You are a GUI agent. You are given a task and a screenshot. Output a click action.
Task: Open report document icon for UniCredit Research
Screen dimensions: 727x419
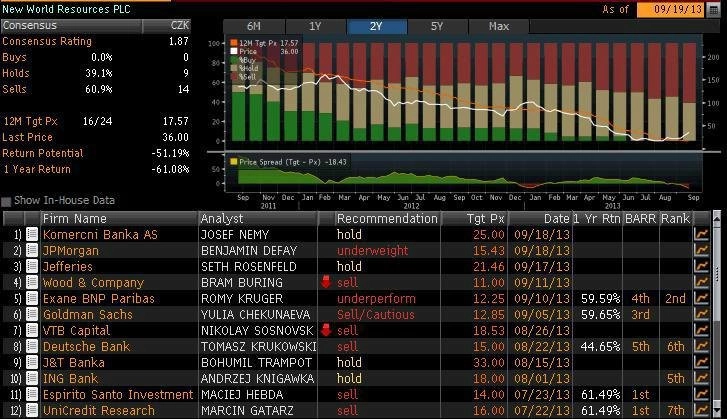tap(32, 410)
